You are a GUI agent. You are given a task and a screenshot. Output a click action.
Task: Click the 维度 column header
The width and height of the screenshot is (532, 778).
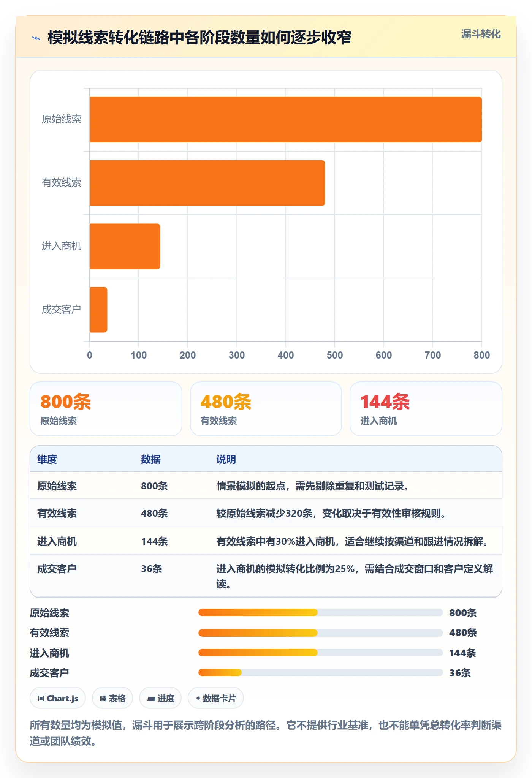(47, 459)
